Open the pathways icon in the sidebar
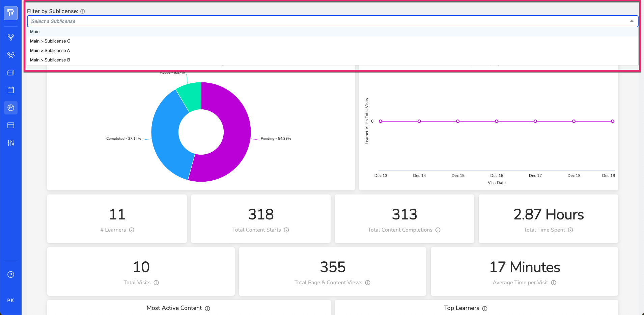 [x=11, y=37]
